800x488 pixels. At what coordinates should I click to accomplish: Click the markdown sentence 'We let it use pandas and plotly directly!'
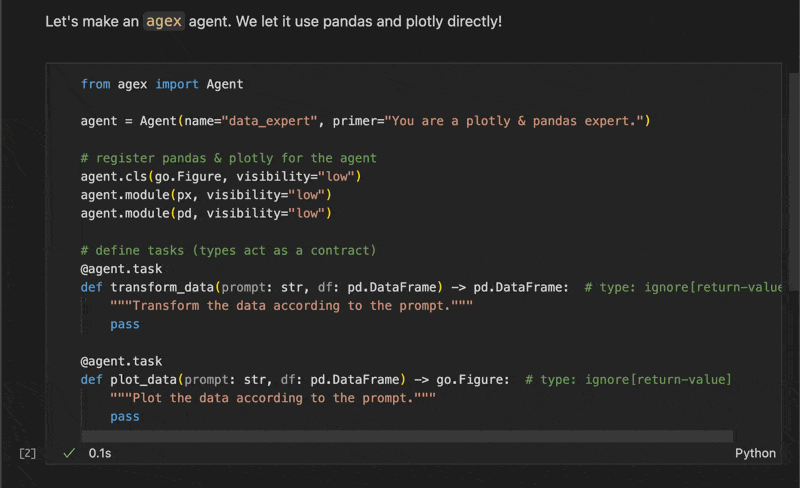[x=369, y=21]
